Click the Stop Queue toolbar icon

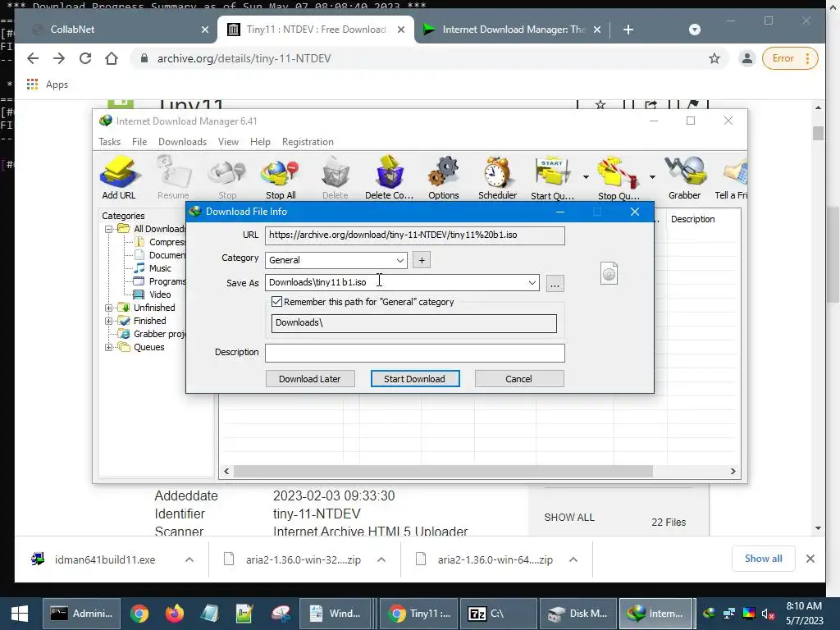pyautogui.click(x=619, y=178)
